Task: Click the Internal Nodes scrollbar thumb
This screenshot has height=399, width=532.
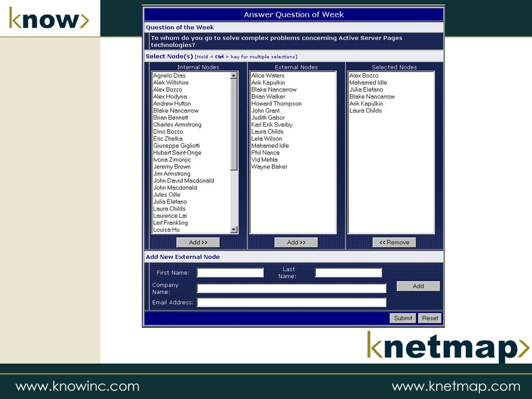Action: (233, 125)
